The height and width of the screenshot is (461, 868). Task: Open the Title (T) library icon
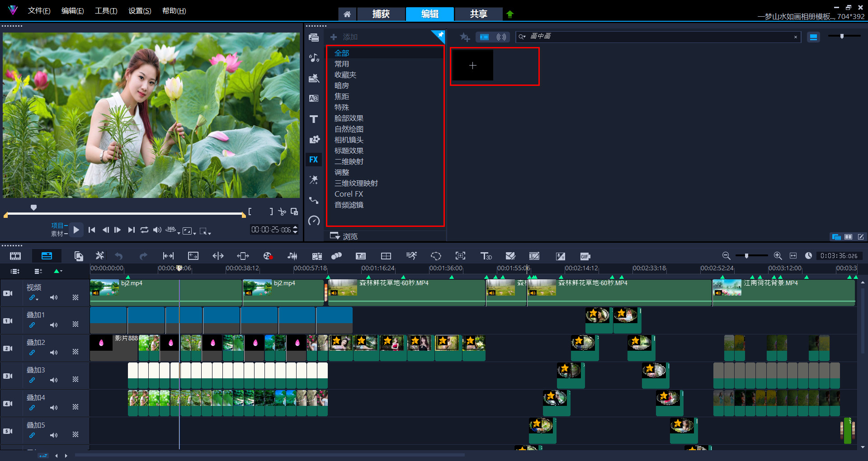(314, 119)
